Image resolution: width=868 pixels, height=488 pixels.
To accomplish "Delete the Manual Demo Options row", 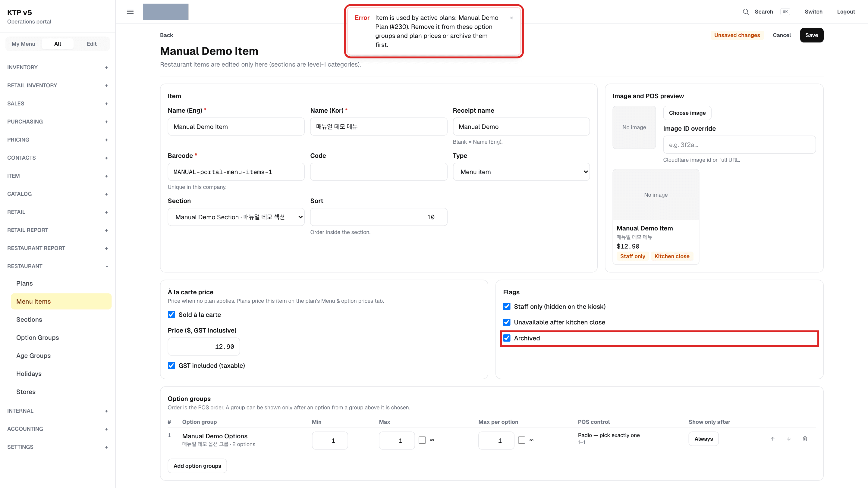I will (x=805, y=439).
